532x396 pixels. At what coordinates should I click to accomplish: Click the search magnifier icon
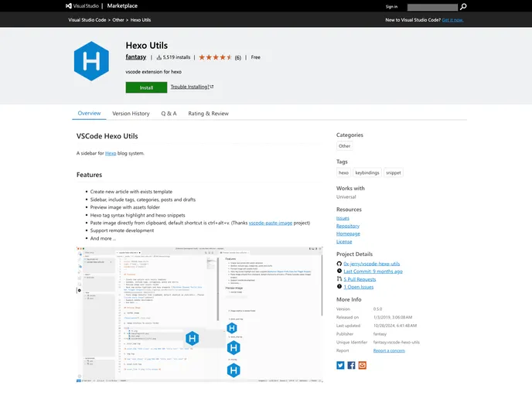pyautogui.click(x=463, y=7)
